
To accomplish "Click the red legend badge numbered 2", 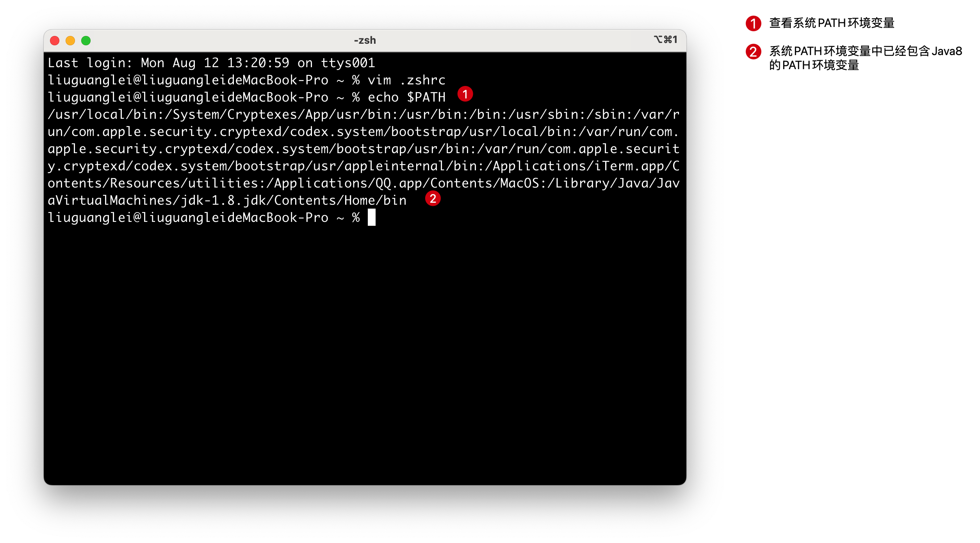I will pyautogui.click(x=753, y=52).
